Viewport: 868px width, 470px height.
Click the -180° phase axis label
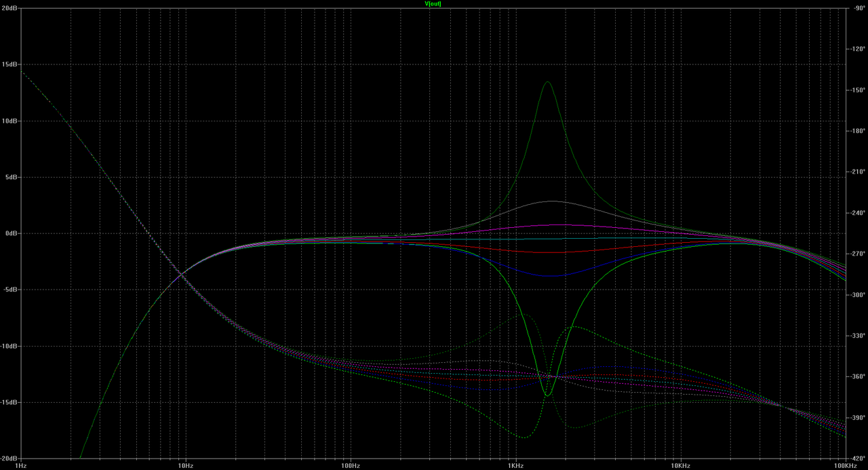[x=859, y=131]
